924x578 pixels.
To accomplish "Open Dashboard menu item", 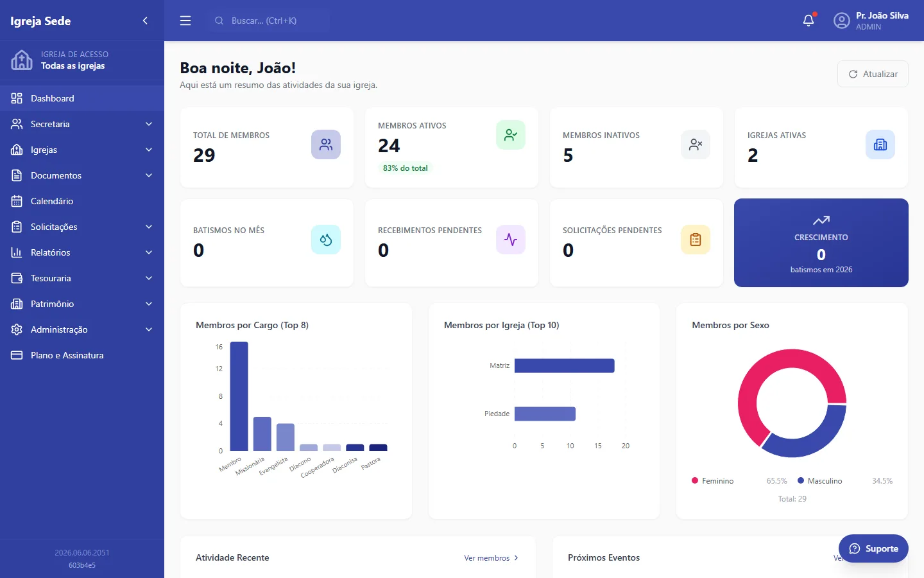I will click(82, 98).
